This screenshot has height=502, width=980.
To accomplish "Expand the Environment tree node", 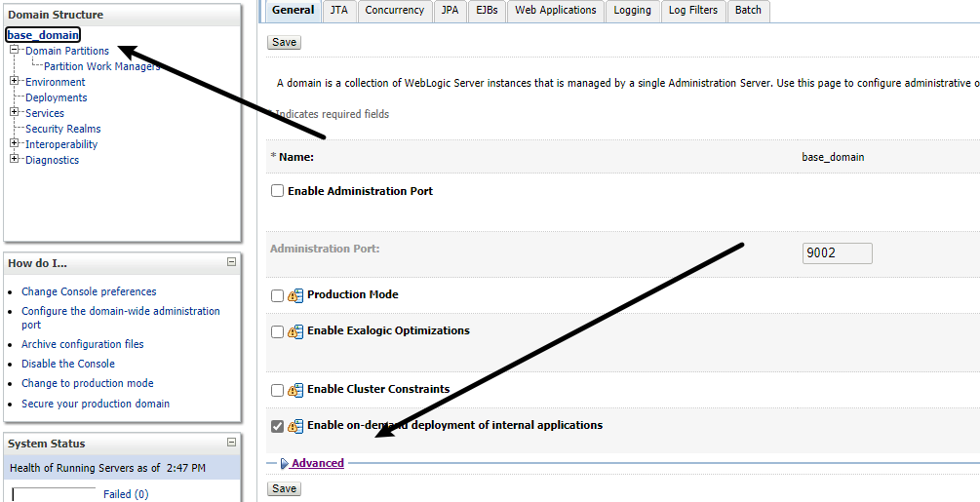I will [x=15, y=81].
